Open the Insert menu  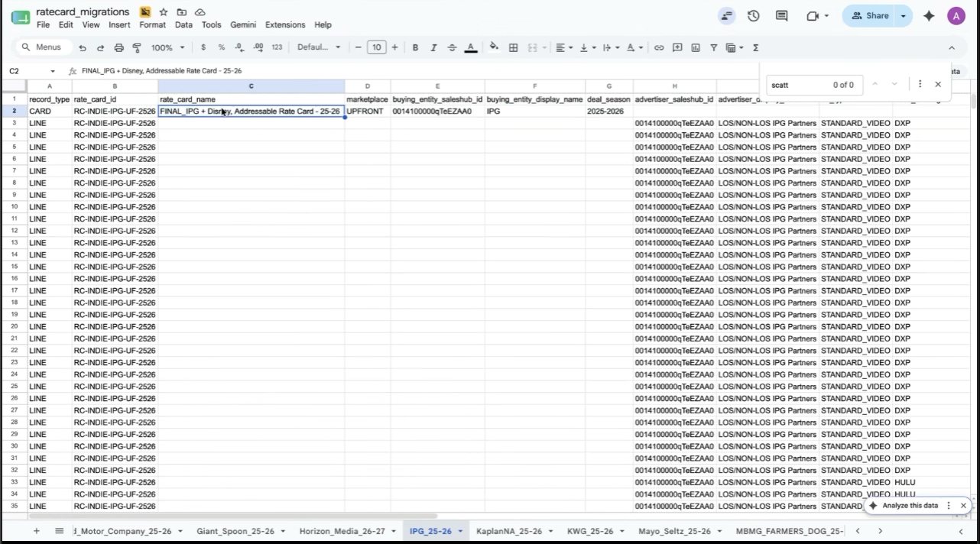coord(119,24)
